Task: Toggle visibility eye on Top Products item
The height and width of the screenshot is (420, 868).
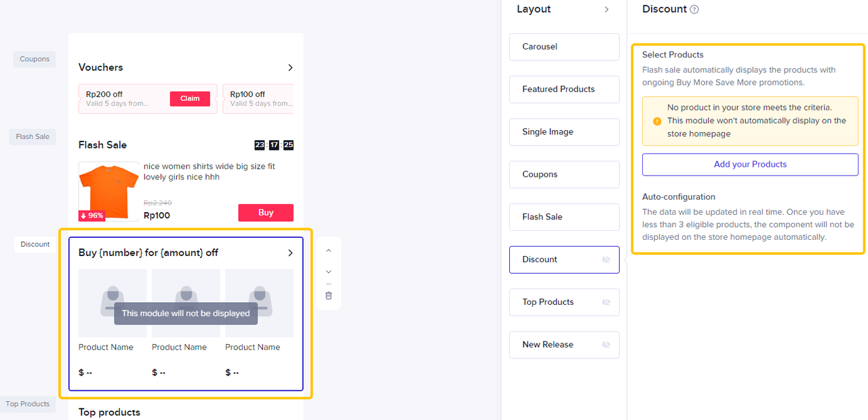Action: pyautogui.click(x=606, y=302)
